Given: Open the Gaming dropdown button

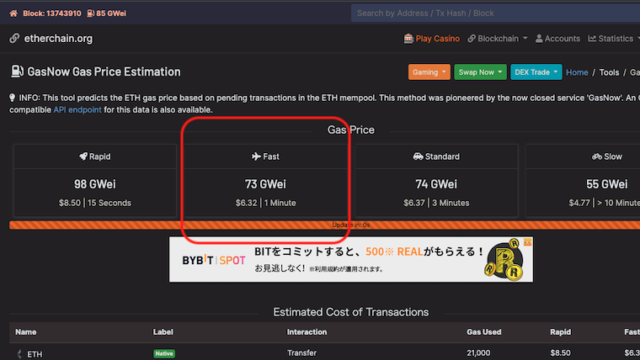Looking at the screenshot, I should (x=429, y=72).
